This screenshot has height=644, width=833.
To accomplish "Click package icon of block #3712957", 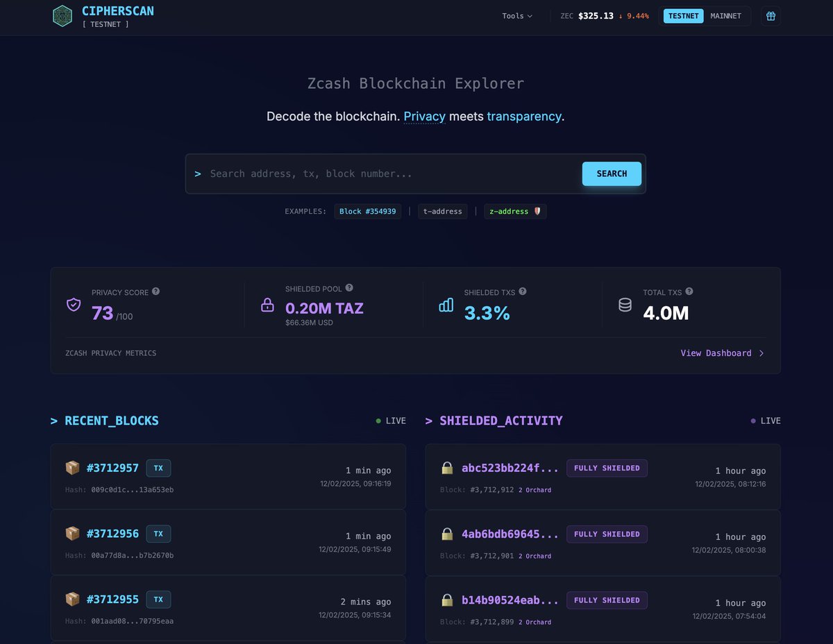I will pos(72,468).
